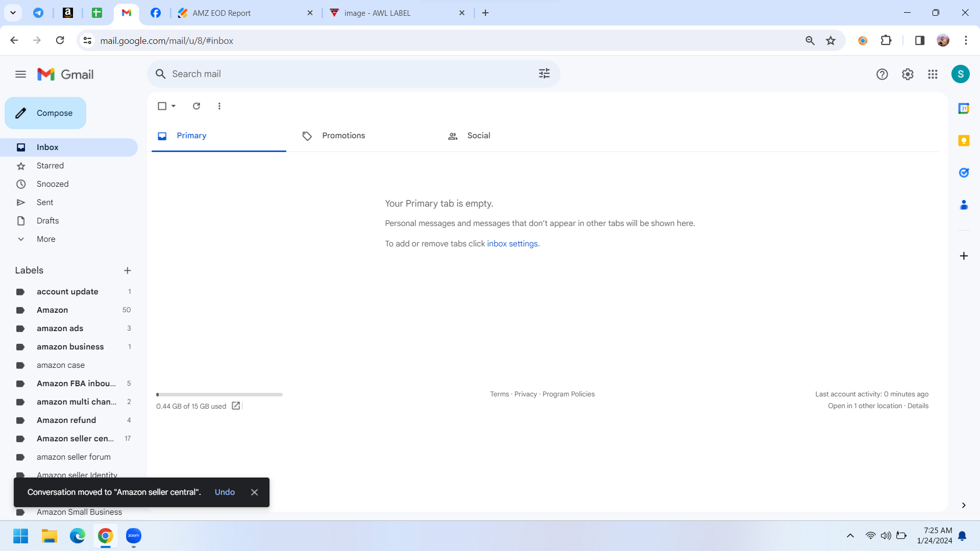
Task: Get add-ons with plus icon
Action: click(964, 256)
